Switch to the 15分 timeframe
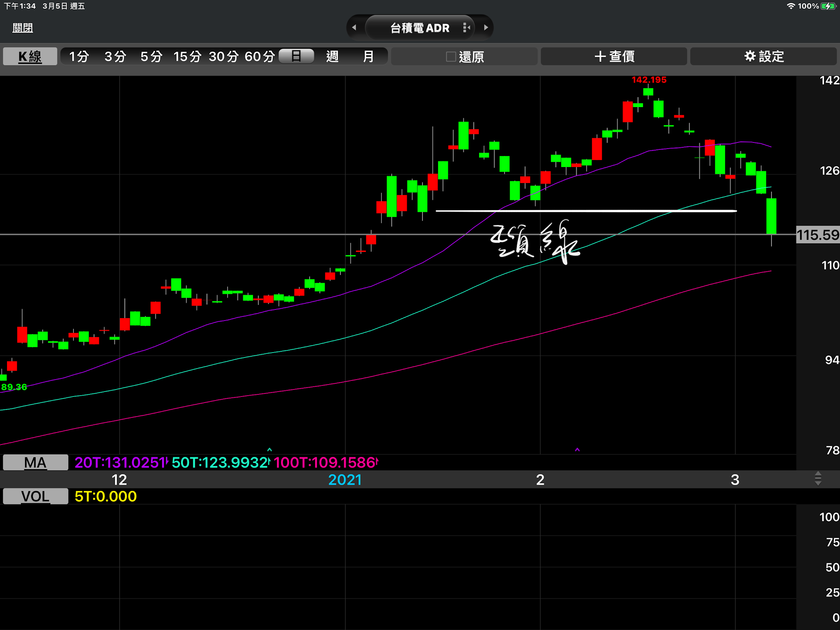Viewport: 840px width, 630px height. [x=187, y=56]
